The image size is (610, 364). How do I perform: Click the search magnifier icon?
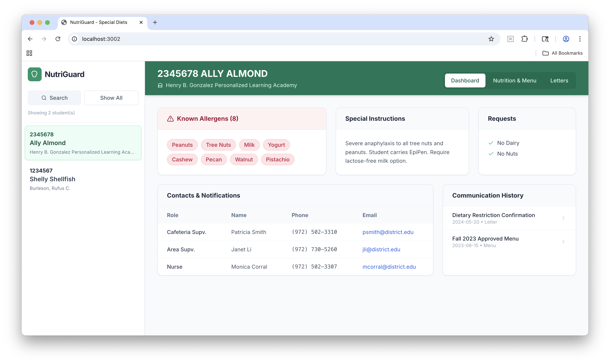pyautogui.click(x=44, y=98)
